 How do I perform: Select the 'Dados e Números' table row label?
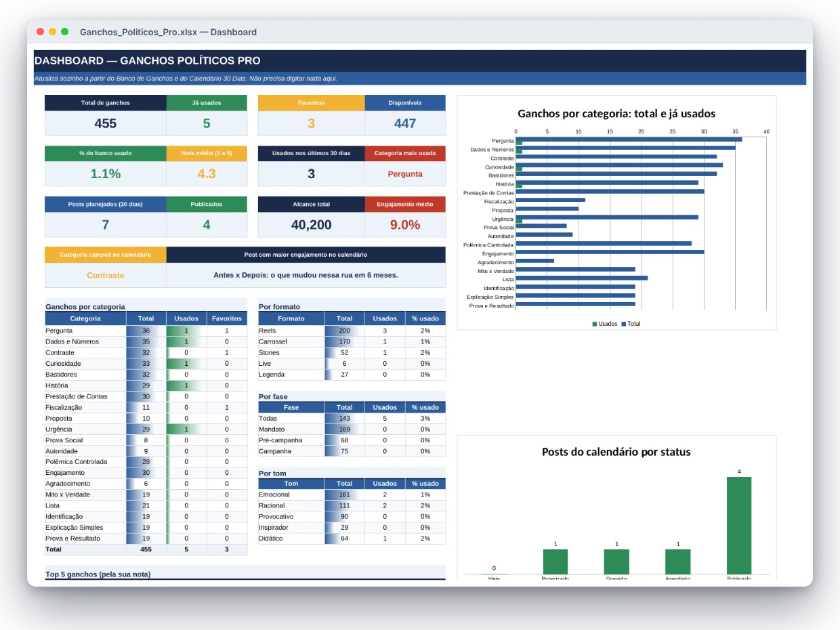72,341
